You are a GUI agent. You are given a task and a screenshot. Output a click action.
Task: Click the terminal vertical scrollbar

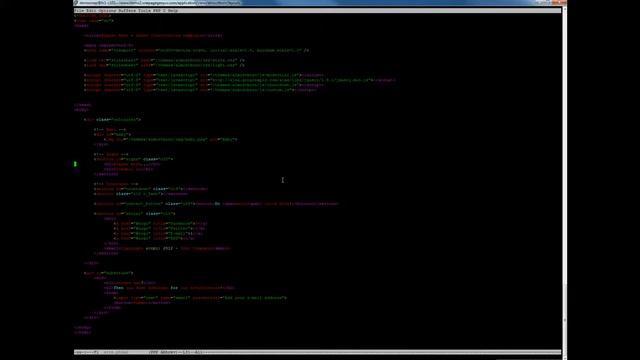point(564,182)
